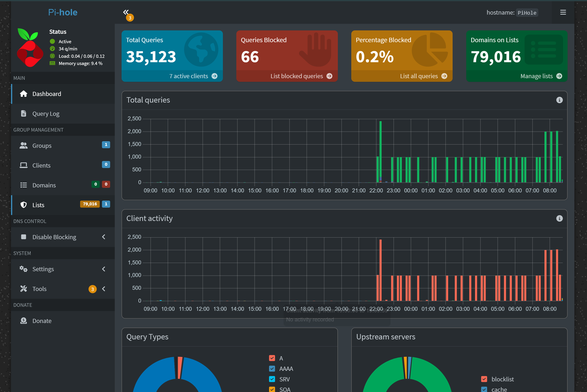Toggle the SOA query type checkbox
Viewport: 587px width, 392px height.
point(272,389)
